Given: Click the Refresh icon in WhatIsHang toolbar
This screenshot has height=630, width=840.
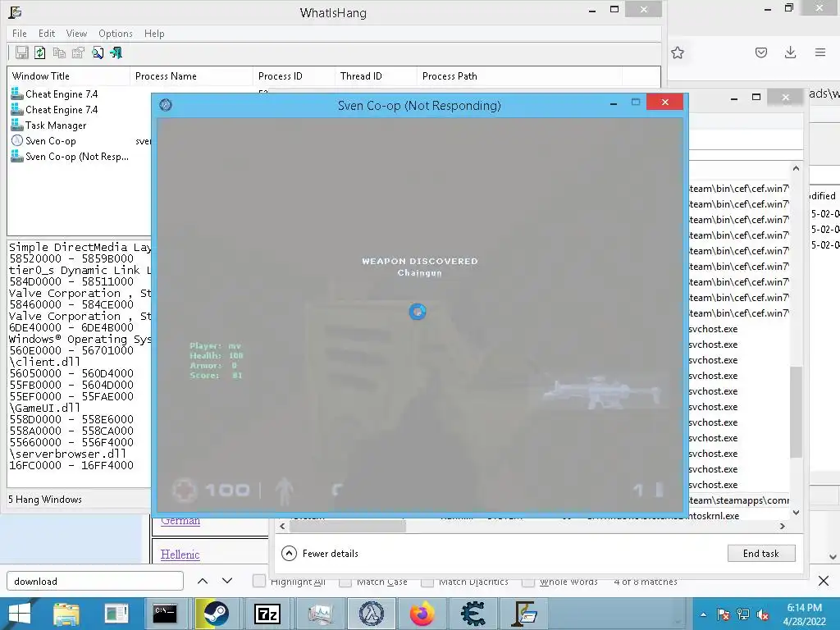Looking at the screenshot, I should pos(40,52).
